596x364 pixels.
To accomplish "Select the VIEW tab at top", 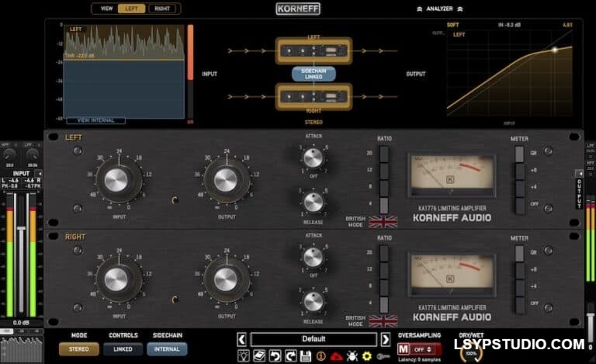I will pos(106,9).
